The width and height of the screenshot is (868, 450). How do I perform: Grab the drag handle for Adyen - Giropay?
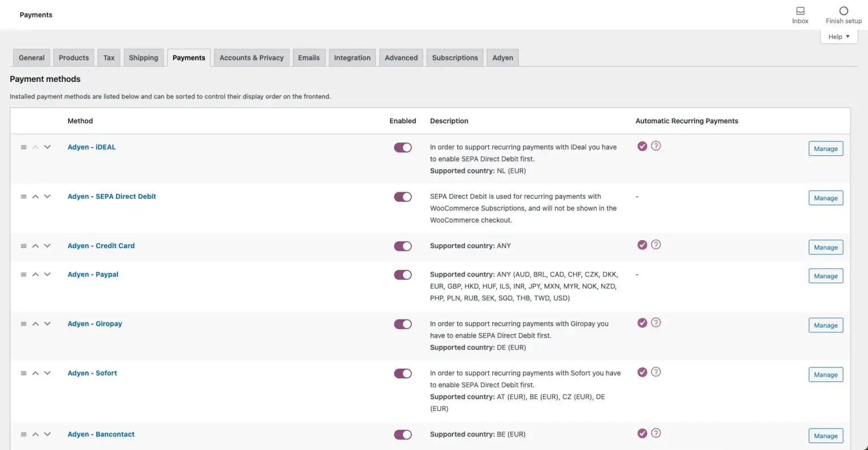pyautogui.click(x=24, y=324)
